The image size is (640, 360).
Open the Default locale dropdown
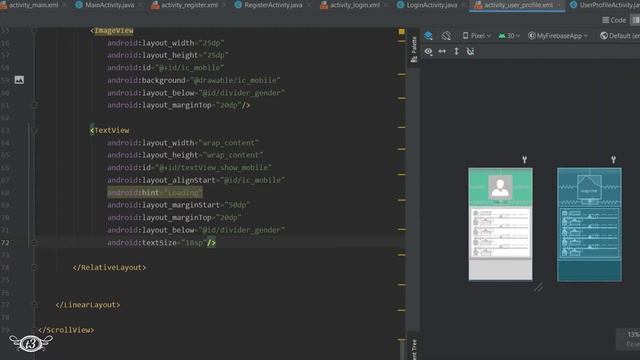click(x=620, y=36)
